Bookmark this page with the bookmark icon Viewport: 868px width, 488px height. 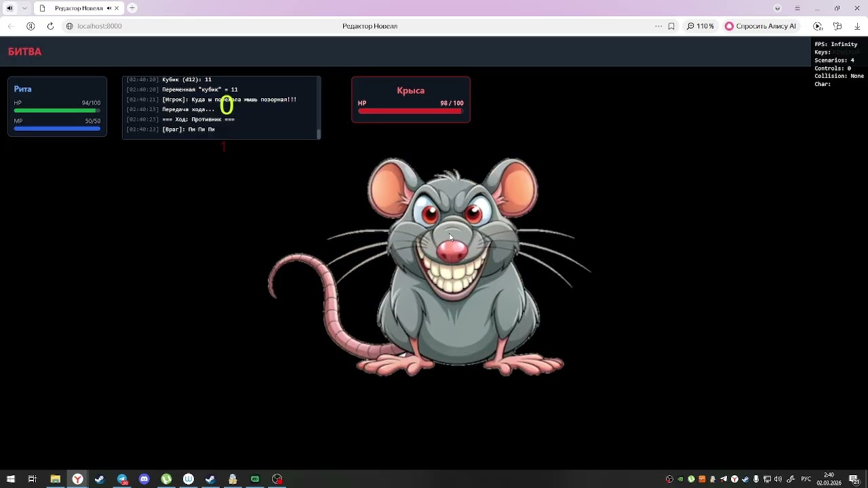point(671,26)
